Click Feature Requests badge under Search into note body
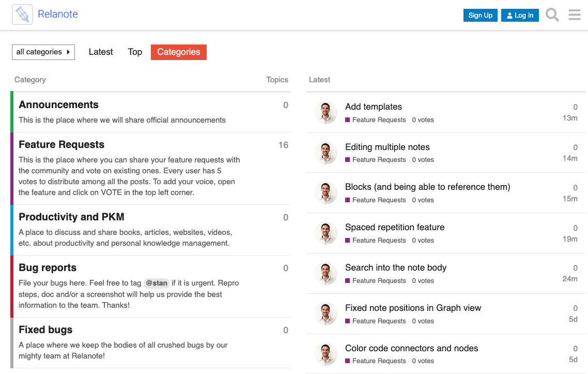 tap(375, 280)
